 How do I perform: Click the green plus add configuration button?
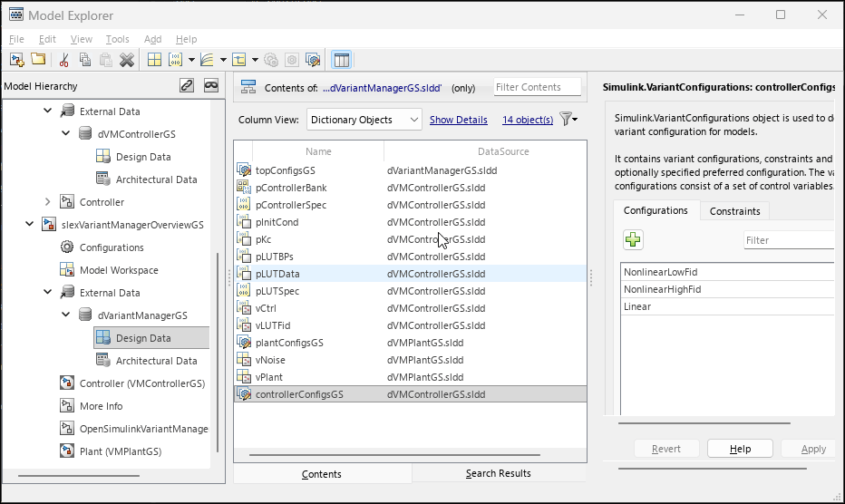(x=633, y=240)
